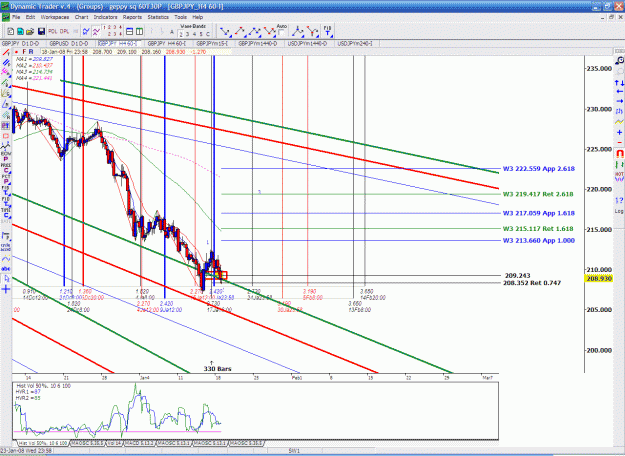625x456 pixels.
Task: Switch to USDJPYm1440-D tab
Action: coord(307,43)
